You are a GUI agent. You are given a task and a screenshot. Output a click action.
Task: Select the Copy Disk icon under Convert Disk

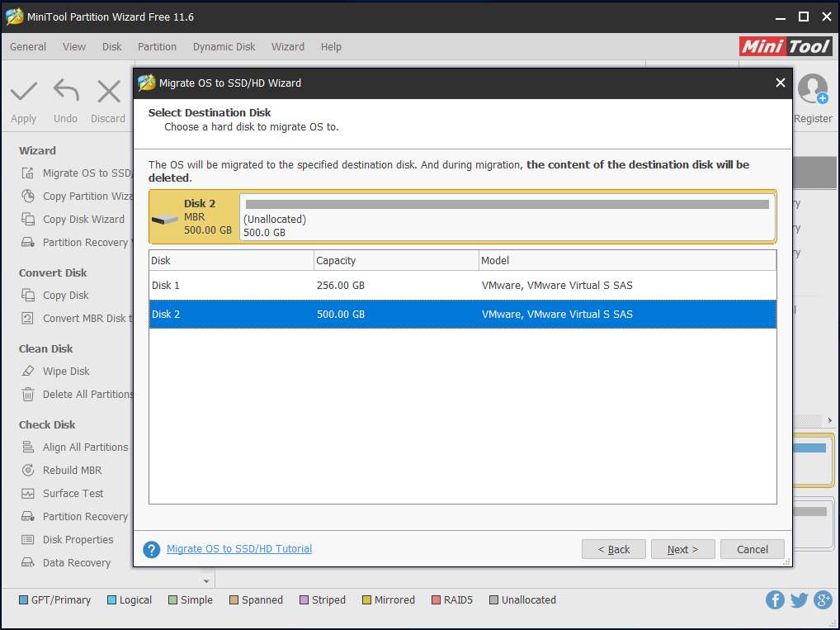click(28, 296)
